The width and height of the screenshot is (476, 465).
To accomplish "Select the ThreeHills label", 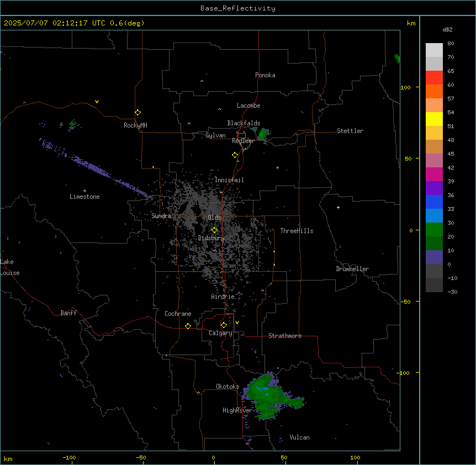I will point(297,231).
